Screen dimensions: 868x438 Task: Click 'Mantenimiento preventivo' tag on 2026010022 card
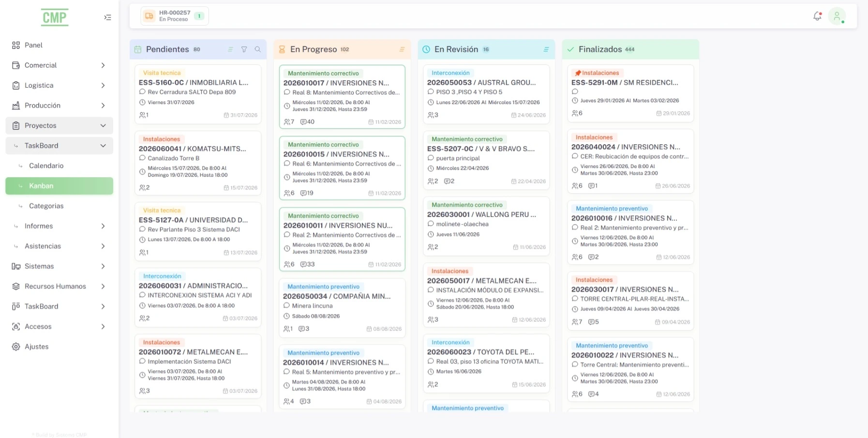(x=612, y=346)
